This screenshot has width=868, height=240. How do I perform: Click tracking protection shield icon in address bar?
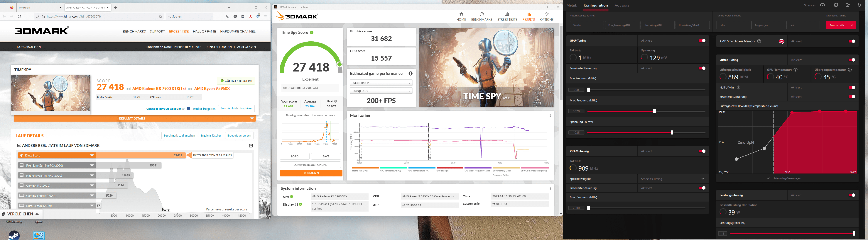coord(37,16)
